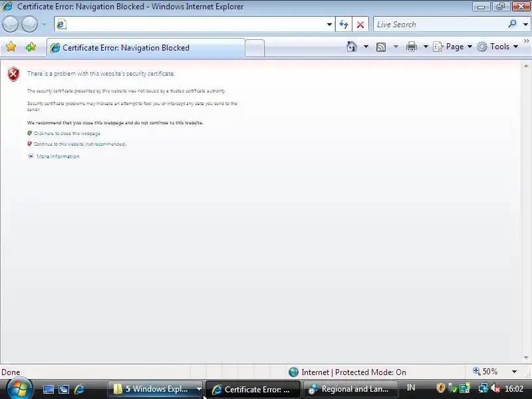This screenshot has height=399, width=532.
Task: Expand the Feeds dropdown arrow
Action: tap(396, 47)
